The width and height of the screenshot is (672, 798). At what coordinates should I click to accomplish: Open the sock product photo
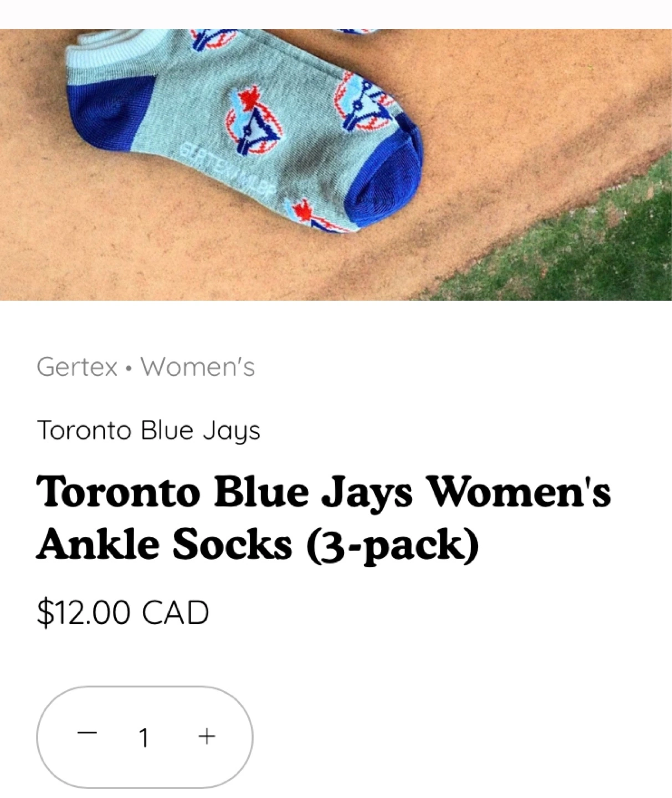point(336,165)
